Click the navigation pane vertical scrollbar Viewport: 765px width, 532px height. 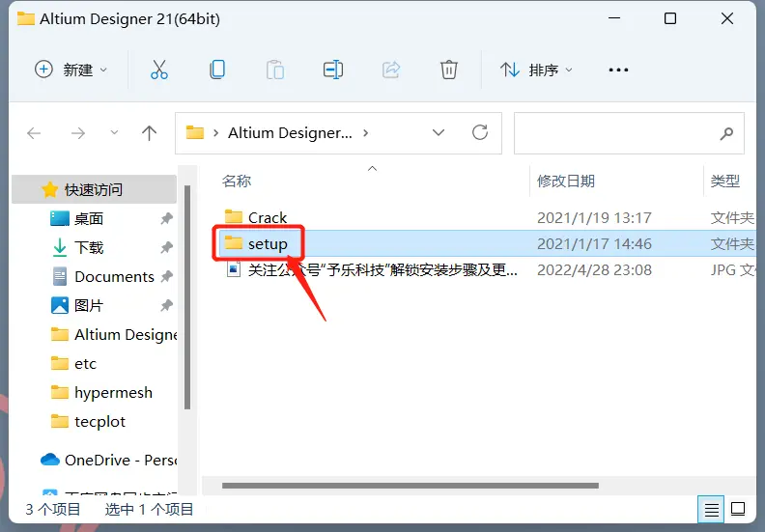(187, 297)
